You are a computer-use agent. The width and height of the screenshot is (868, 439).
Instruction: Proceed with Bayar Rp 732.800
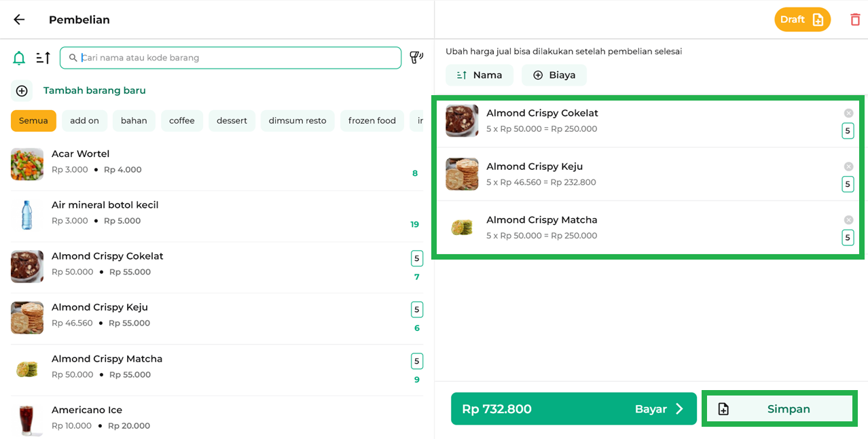pyautogui.click(x=573, y=409)
